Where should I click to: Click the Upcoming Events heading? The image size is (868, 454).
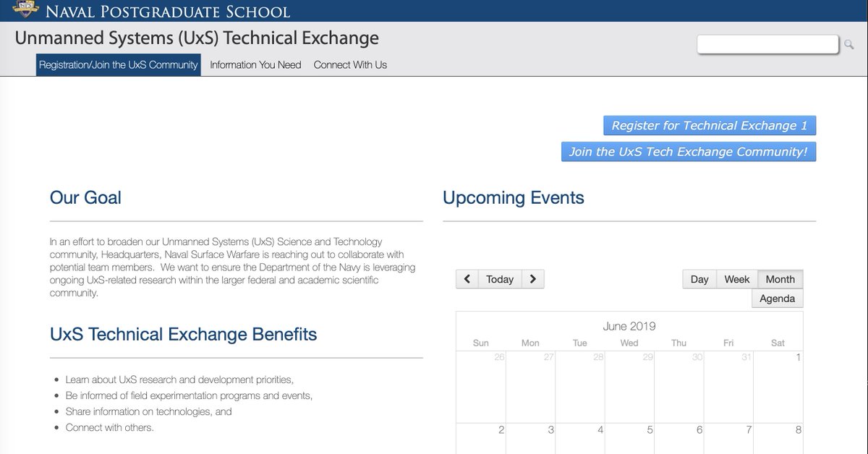(514, 197)
